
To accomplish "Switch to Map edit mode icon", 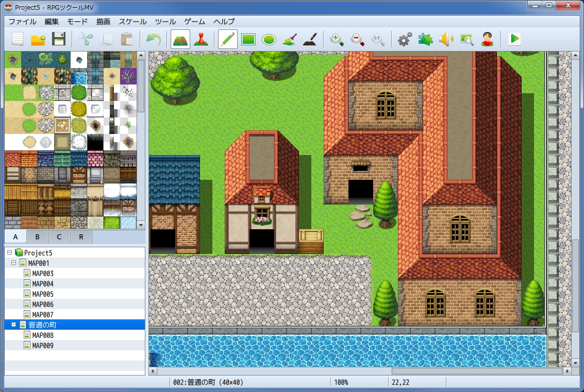I will click(x=180, y=39).
